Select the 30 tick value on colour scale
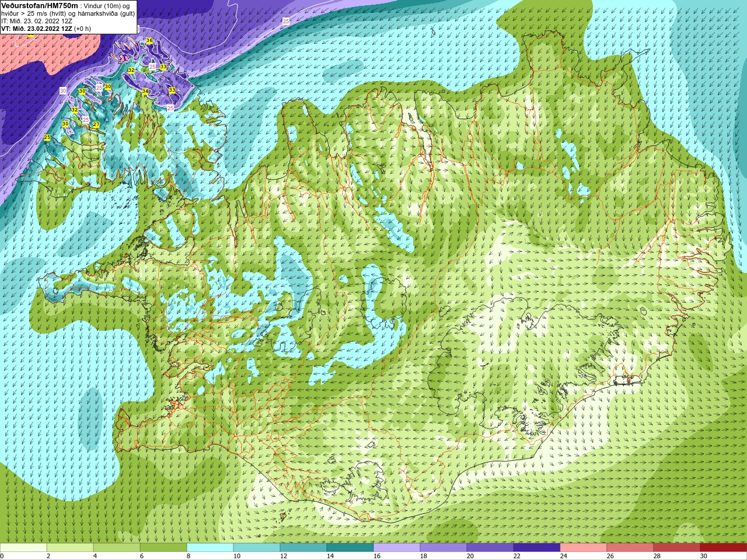The image size is (747, 560). tap(704, 556)
